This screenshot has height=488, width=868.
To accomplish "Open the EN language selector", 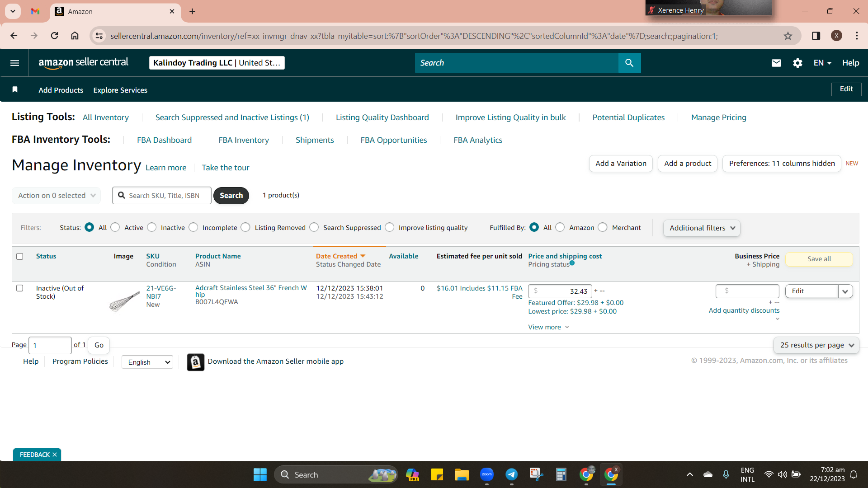I will (x=822, y=63).
